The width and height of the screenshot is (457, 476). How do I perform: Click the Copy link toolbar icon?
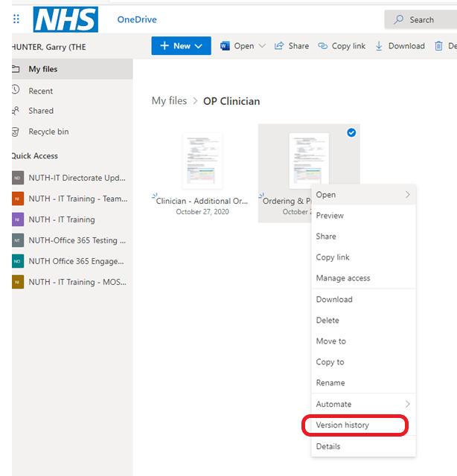tap(323, 46)
